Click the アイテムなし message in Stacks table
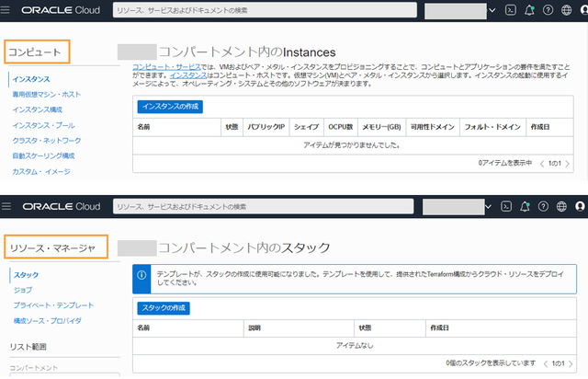The width and height of the screenshot is (588, 379). point(355,345)
